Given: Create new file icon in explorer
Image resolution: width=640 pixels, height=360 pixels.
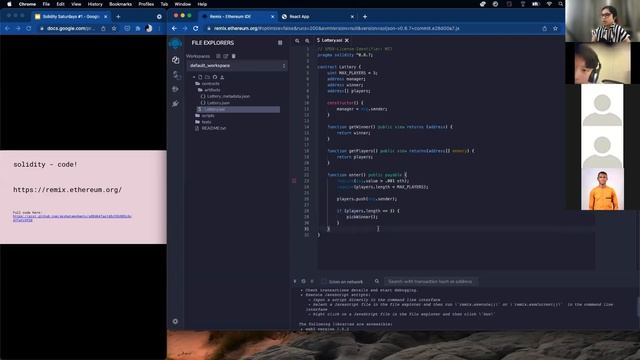Looking at the screenshot, I should (200, 77).
